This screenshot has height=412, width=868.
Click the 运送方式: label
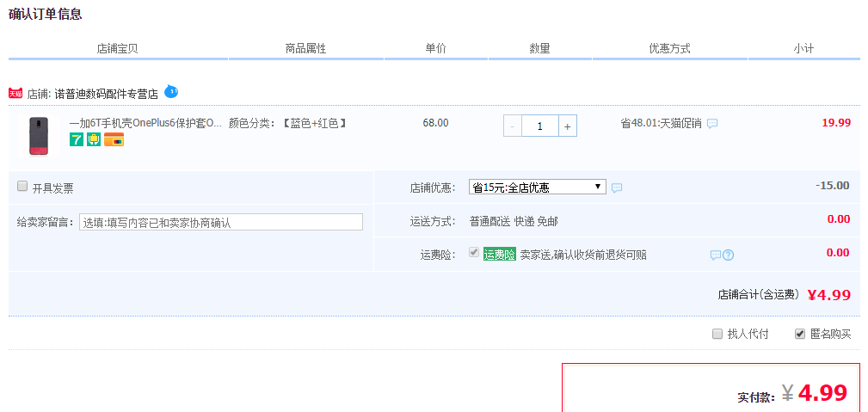click(x=433, y=222)
